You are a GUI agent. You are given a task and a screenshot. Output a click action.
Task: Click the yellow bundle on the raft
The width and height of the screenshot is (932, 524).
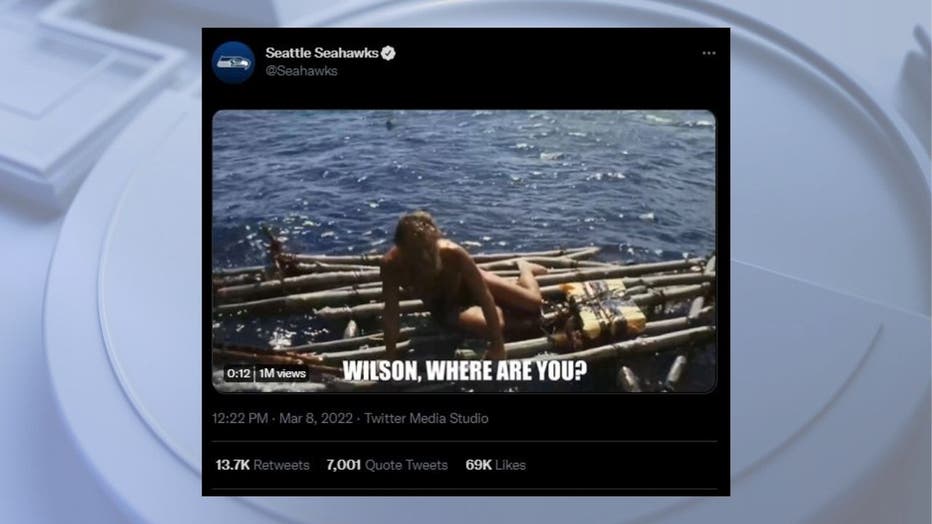603,310
